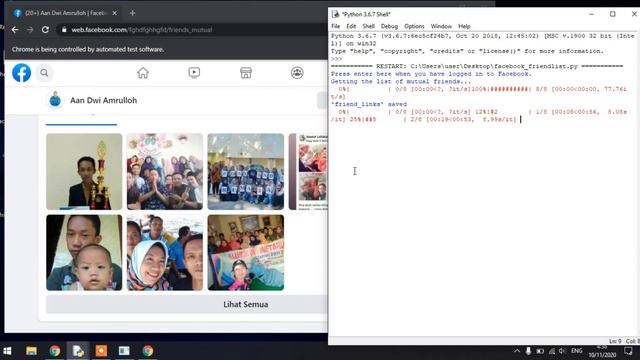
Task: Click Chrome forward arrow
Action: pos(30,30)
